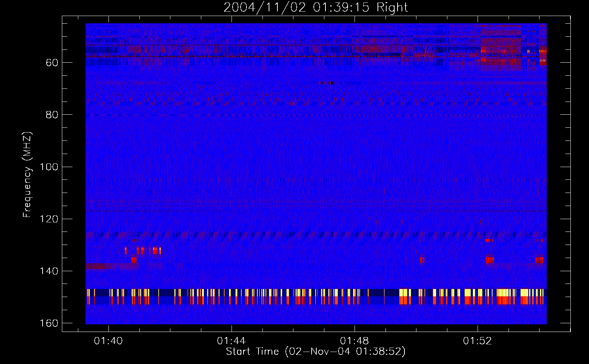The height and width of the screenshot is (364, 589).
Task: Click the 80 frequency tick label
Action: click(x=52, y=115)
